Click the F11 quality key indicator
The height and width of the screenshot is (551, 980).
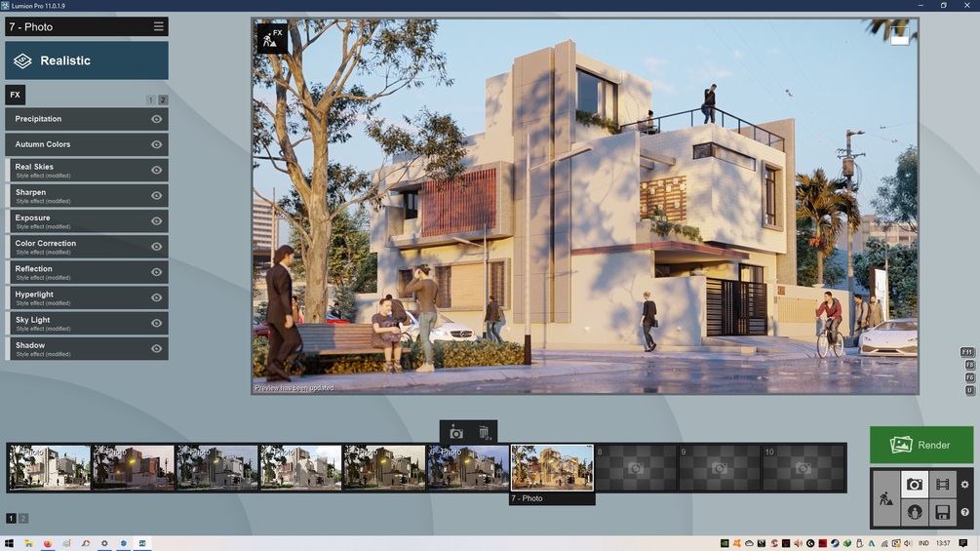click(967, 352)
